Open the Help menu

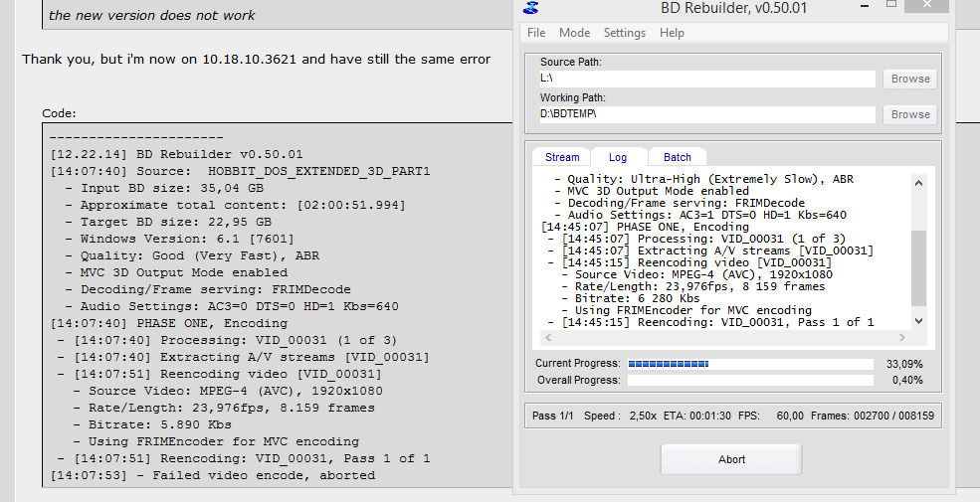coord(672,33)
